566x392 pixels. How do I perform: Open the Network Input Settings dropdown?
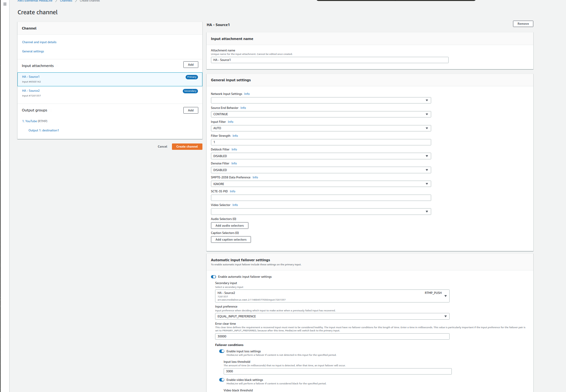pos(321,100)
